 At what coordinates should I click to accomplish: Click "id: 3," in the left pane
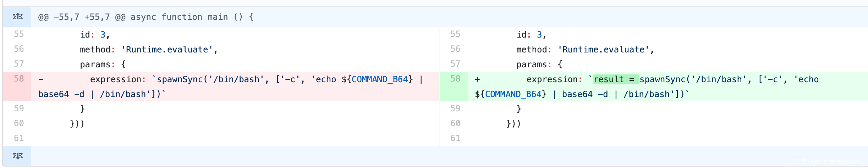tap(95, 35)
